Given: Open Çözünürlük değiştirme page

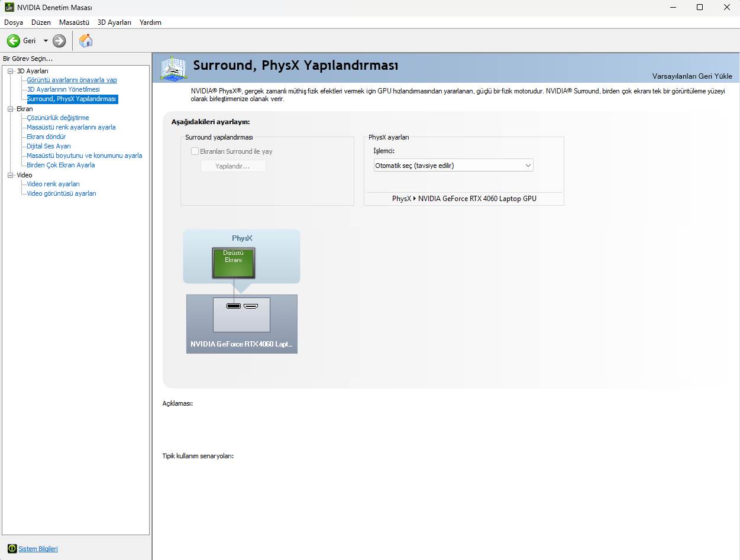Looking at the screenshot, I should coord(58,118).
